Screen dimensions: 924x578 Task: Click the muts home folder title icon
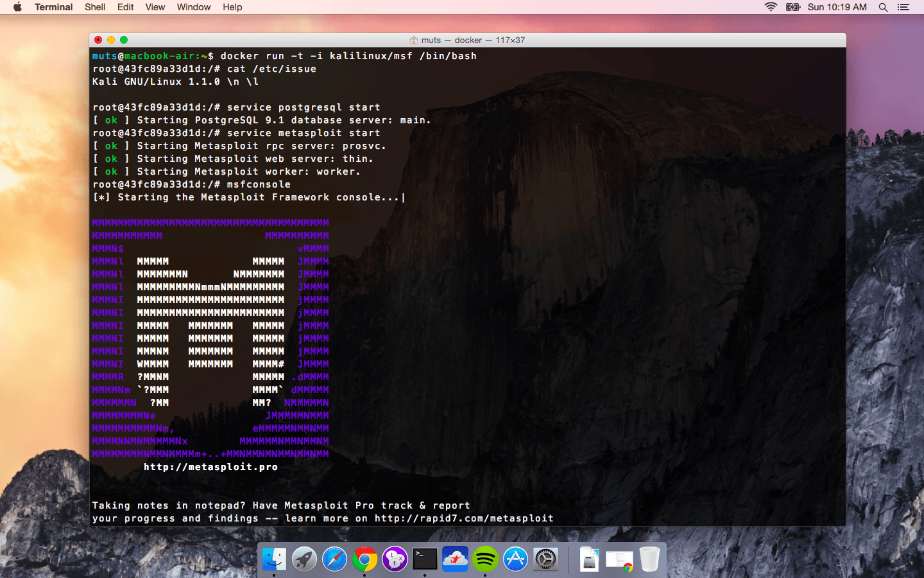(414, 40)
